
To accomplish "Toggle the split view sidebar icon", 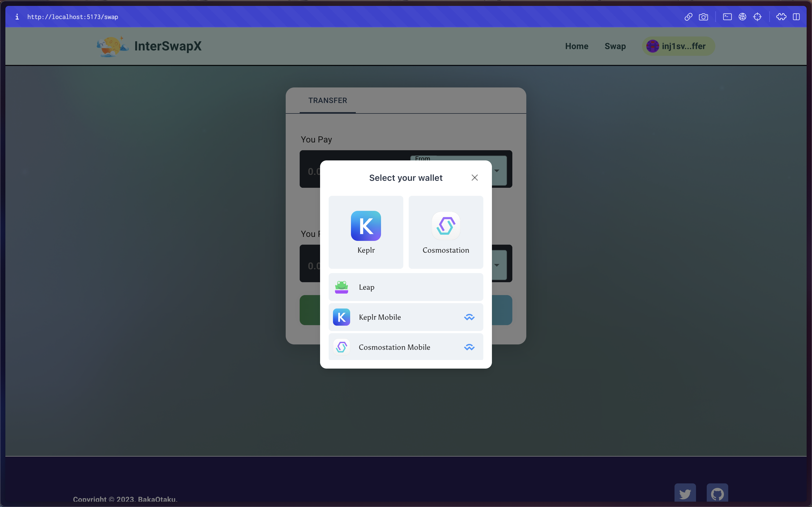I will (x=796, y=17).
